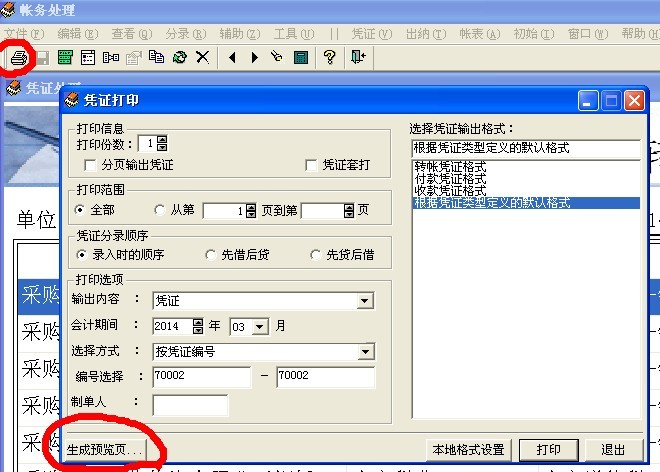Open the month dropdown showing 03
The image size is (660, 472).
[260, 327]
